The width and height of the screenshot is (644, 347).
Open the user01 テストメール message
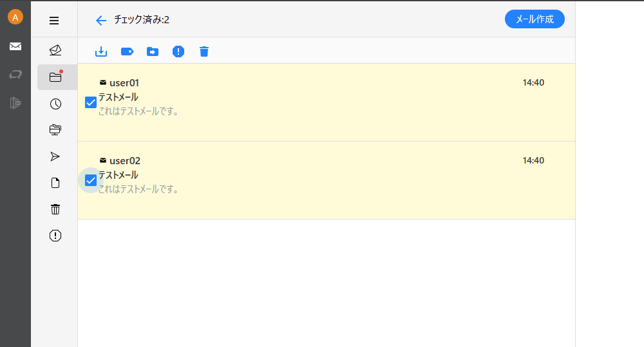click(x=327, y=102)
